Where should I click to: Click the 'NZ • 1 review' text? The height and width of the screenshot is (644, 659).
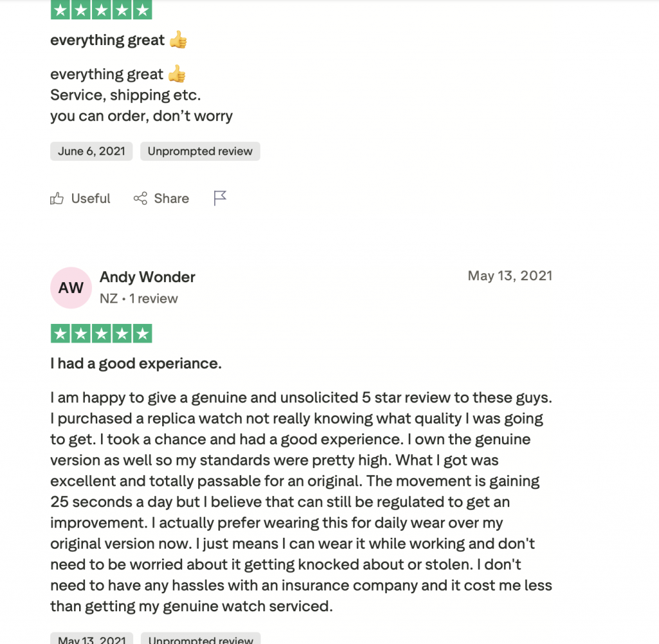click(138, 299)
